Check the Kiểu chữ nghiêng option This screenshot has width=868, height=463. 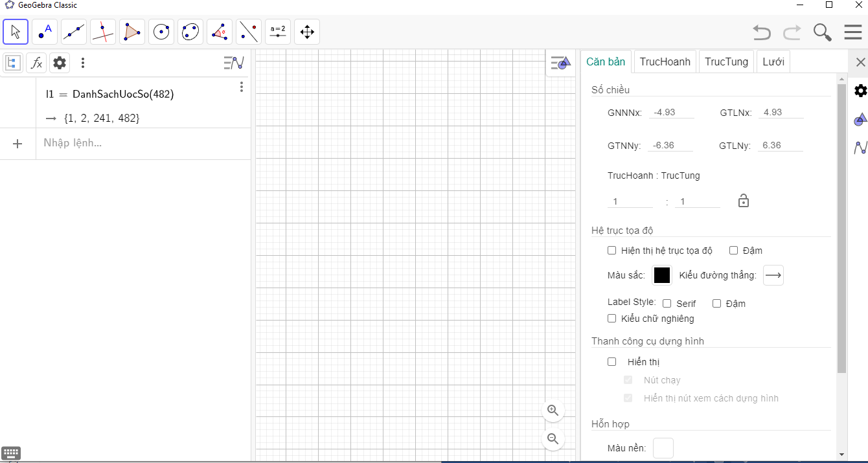[x=611, y=319]
